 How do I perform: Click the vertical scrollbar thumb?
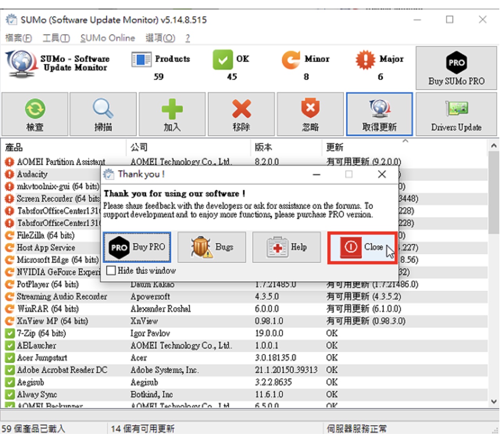pyautogui.click(x=494, y=192)
